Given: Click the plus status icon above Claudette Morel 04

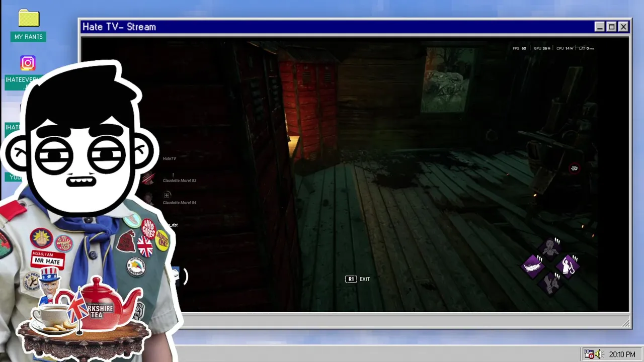Looking at the screenshot, I should click(x=167, y=195).
